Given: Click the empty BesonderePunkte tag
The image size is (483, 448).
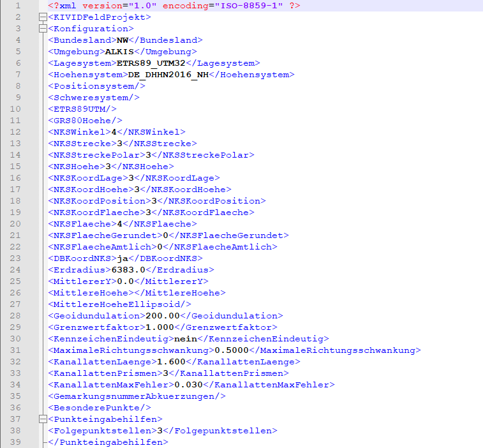Looking at the screenshot, I should pyautogui.click(x=99, y=408).
